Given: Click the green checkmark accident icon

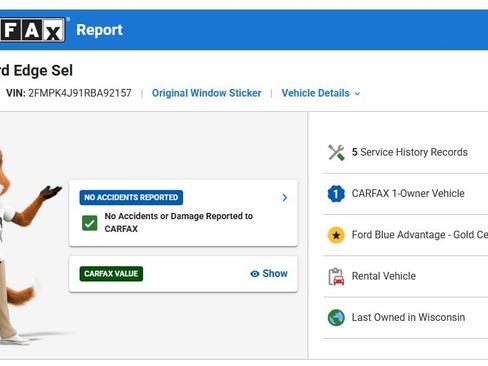Looking at the screenshot, I should [x=89, y=223].
